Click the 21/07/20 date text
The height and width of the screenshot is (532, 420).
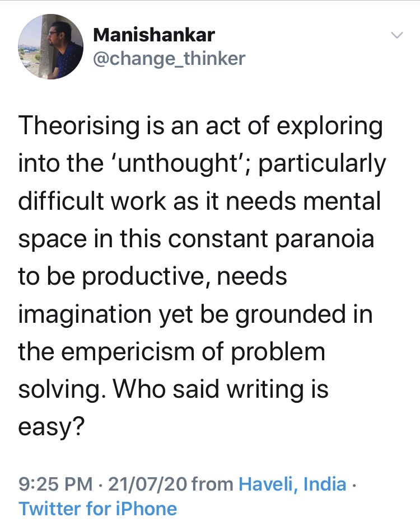click(148, 484)
